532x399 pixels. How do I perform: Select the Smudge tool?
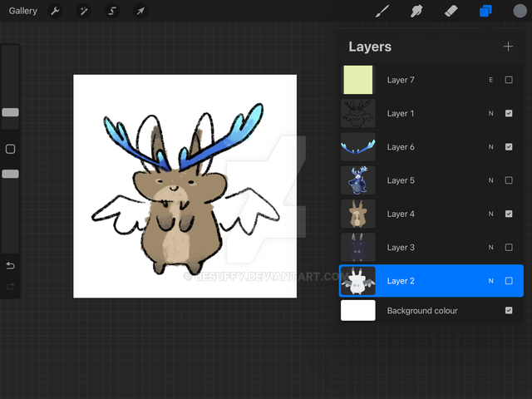pyautogui.click(x=417, y=12)
